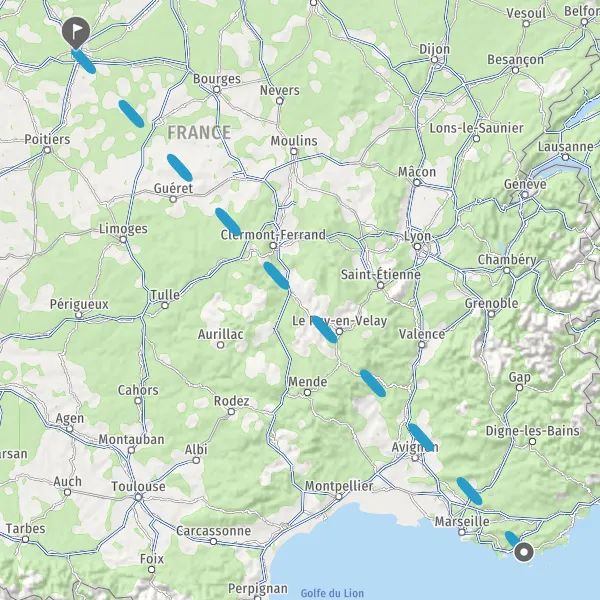Click the Genève city marker
Viewport: 600px width, 600px height.
(x=525, y=195)
